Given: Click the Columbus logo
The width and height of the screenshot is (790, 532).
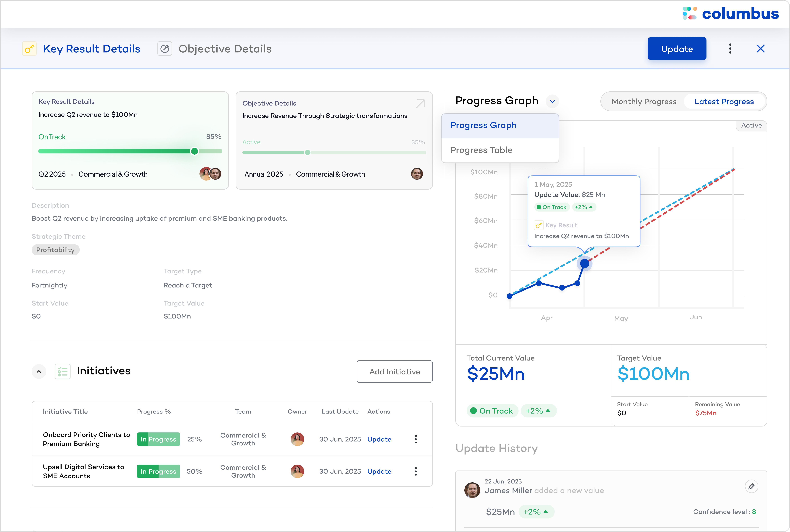Looking at the screenshot, I should 731,14.
